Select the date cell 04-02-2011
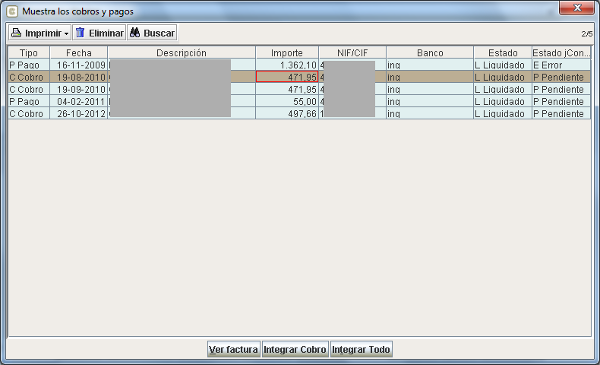This screenshot has height=365, width=600. coord(79,102)
